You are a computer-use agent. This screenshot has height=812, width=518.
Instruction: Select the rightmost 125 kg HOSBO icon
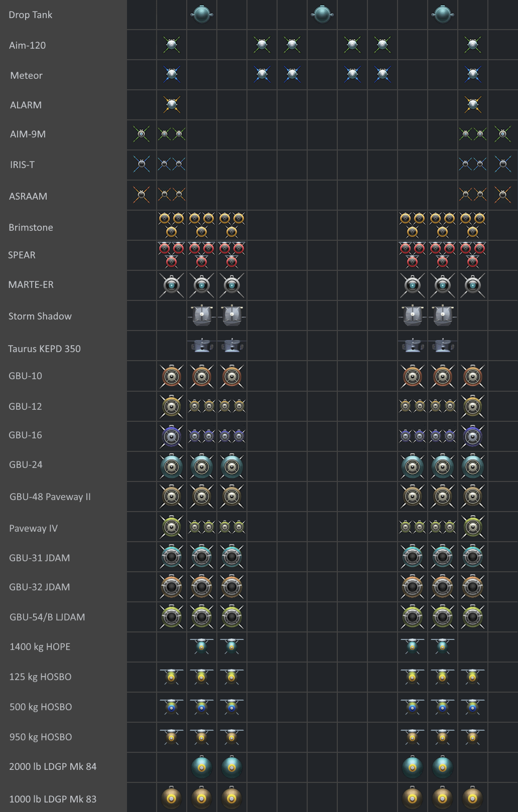473,677
